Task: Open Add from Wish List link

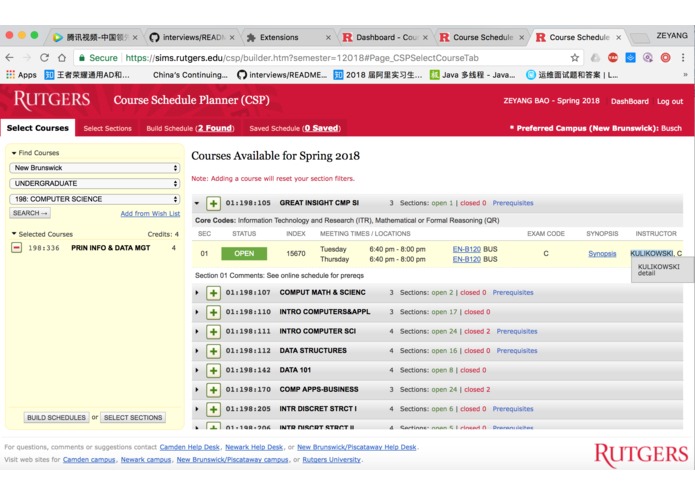Action: pyautogui.click(x=150, y=214)
